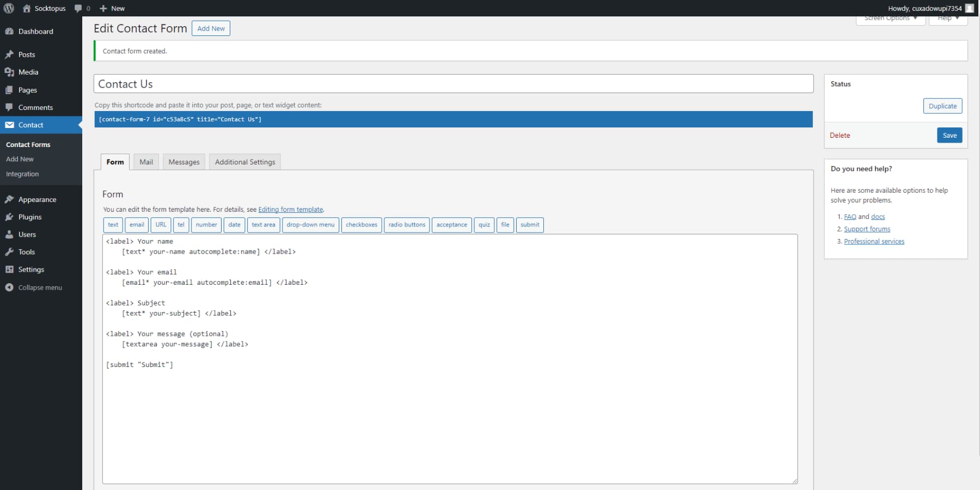
Task: Switch to the Additional Settings tab
Action: tap(244, 162)
